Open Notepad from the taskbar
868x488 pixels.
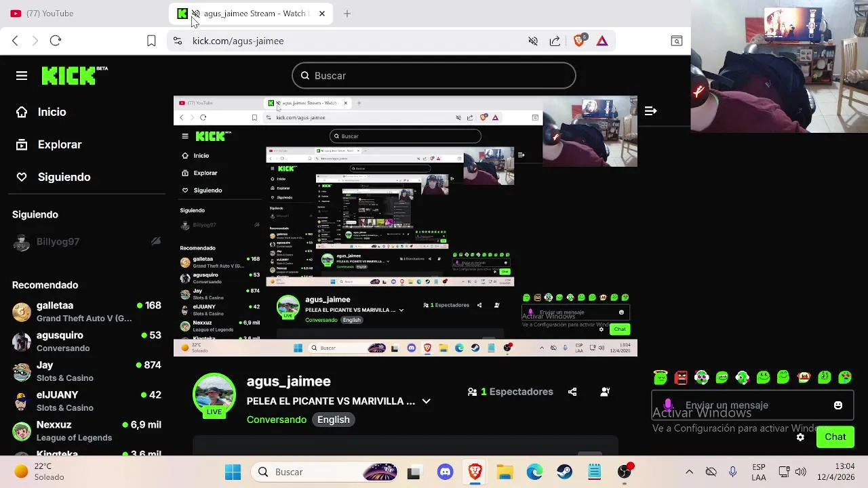click(594, 472)
